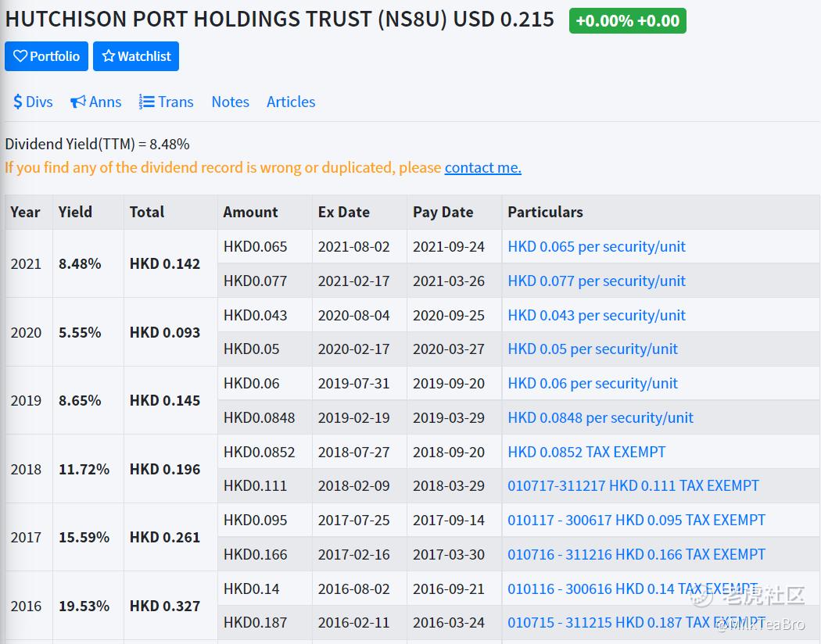
Task: Open the Anns tab
Action: point(96,102)
